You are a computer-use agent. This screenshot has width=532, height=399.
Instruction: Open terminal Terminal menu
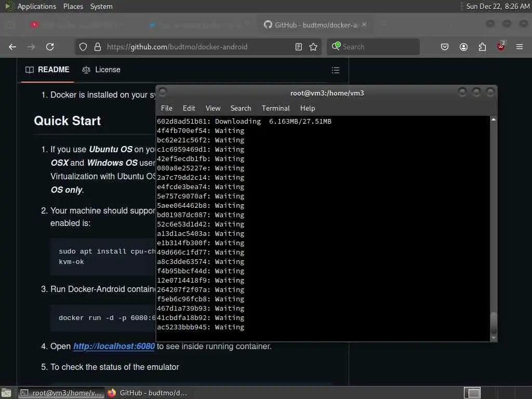[x=276, y=108]
